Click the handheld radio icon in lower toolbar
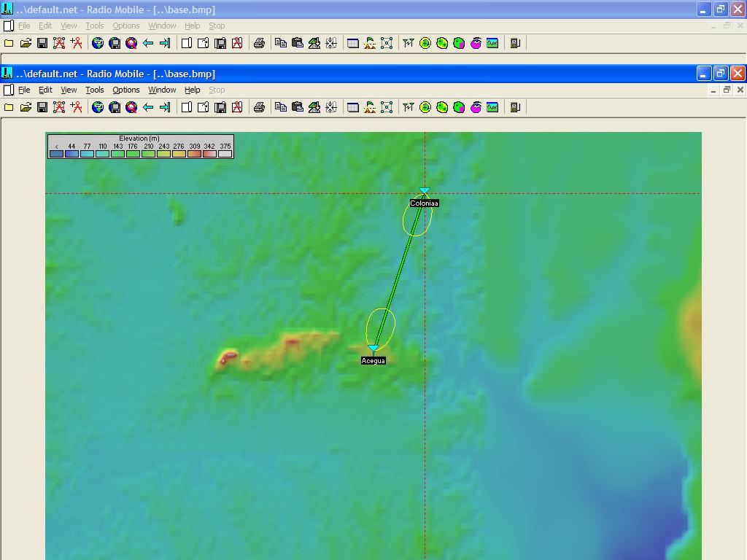The image size is (747, 560). coord(515,107)
